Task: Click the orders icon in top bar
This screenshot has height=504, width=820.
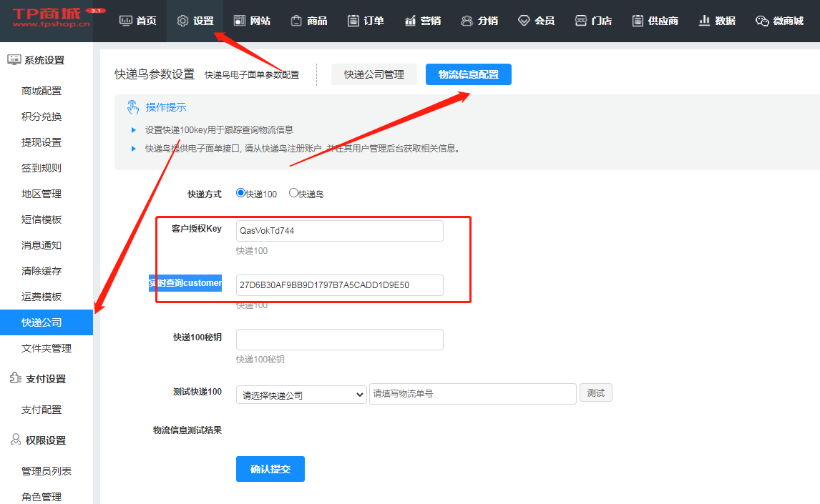Action: coord(353,21)
